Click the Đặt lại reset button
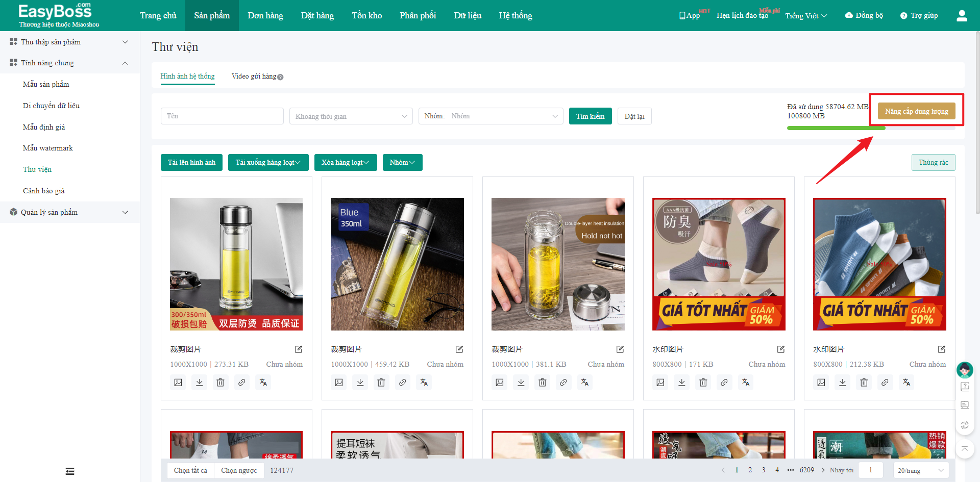 [634, 116]
